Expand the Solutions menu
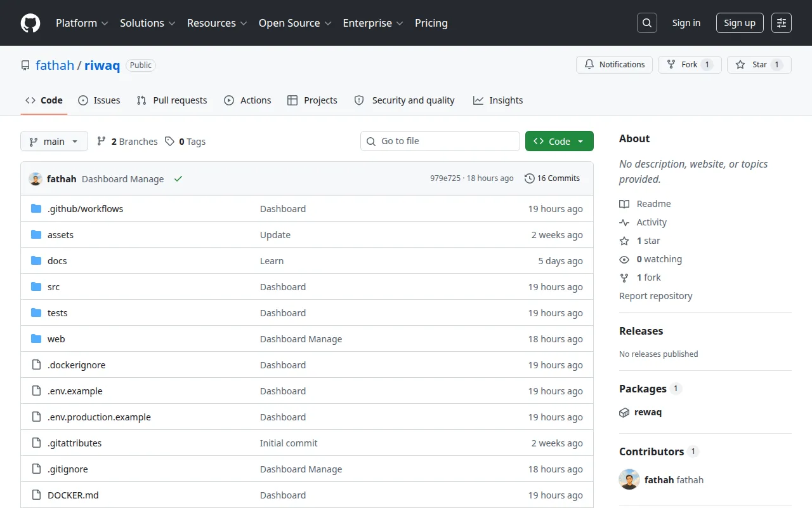Viewport: 812px width, 508px height. coord(147,23)
